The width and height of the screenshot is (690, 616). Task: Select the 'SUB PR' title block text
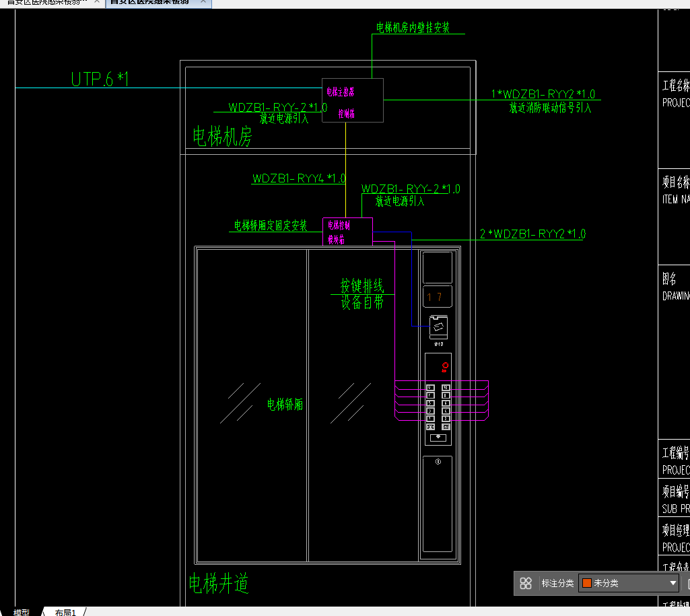[x=676, y=509]
